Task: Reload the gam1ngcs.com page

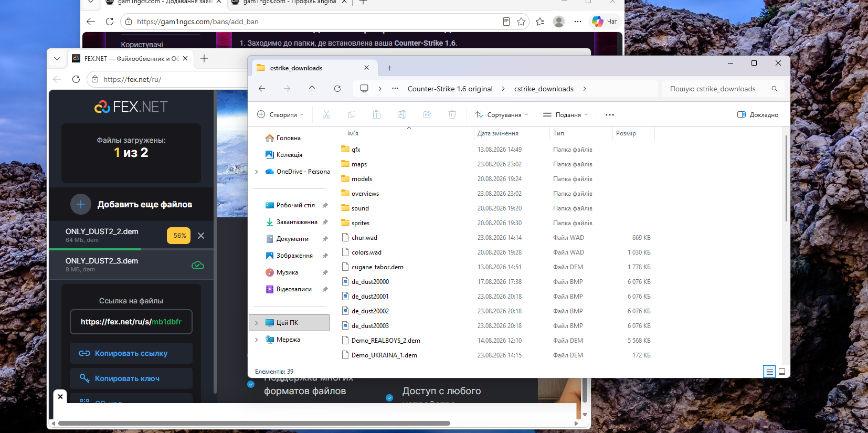Action: click(x=110, y=22)
